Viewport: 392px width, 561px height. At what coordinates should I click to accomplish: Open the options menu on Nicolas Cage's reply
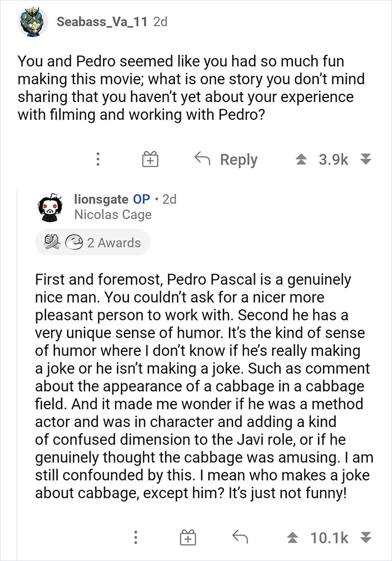135,537
